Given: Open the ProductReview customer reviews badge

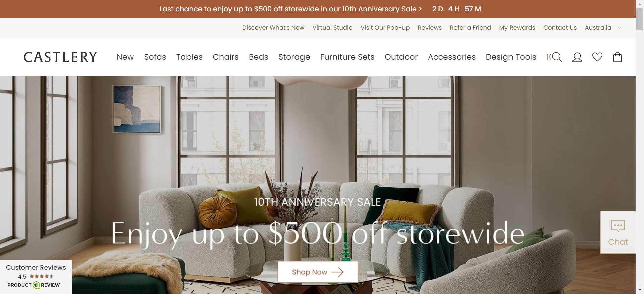Looking at the screenshot, I should [x=36, y=277].
